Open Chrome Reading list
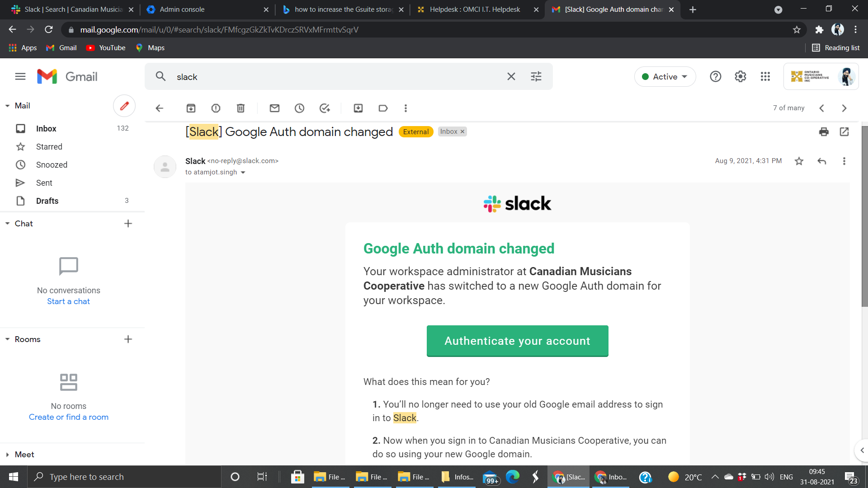 (x=835, y=47)
